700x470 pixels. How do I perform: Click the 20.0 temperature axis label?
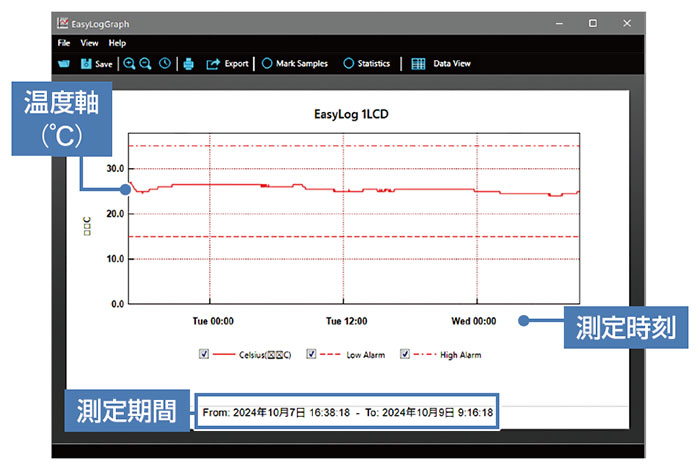coord(115,214)
